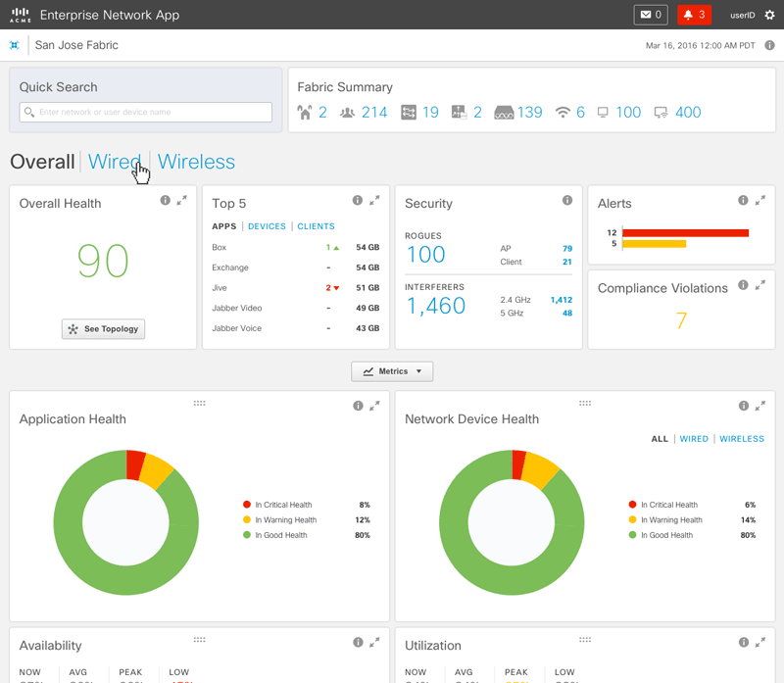Image resolution: width=784 pixels, height=683 pixels.
Task: Click the red alerts bar
Action: [685, 232]
